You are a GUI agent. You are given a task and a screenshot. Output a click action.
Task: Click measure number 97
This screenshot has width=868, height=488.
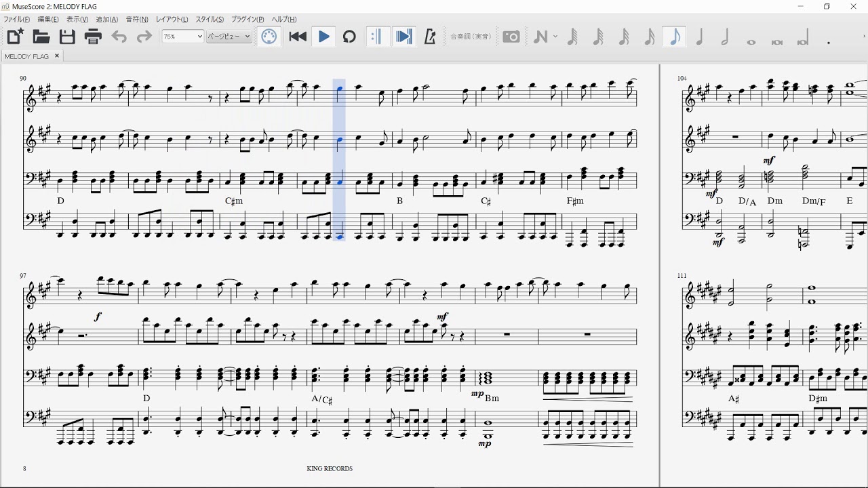pos(23,276)
